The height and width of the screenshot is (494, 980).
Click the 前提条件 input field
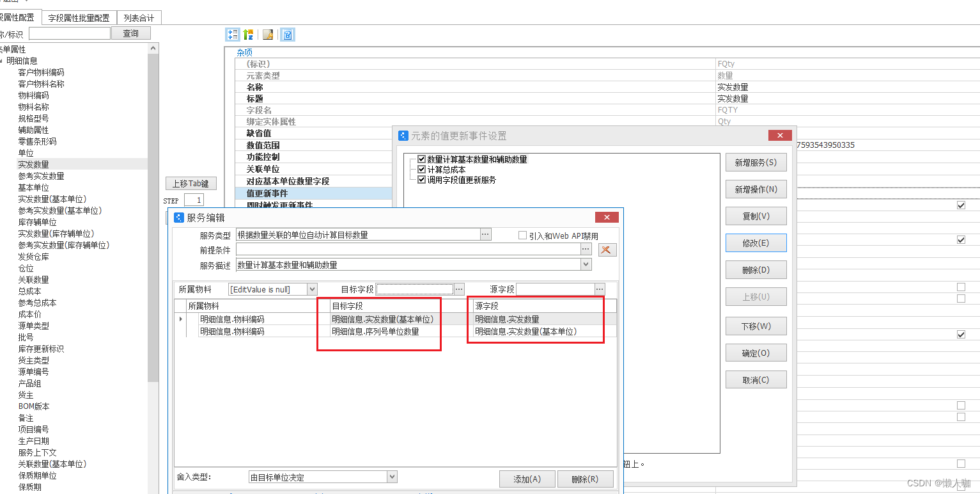[408, 250]
